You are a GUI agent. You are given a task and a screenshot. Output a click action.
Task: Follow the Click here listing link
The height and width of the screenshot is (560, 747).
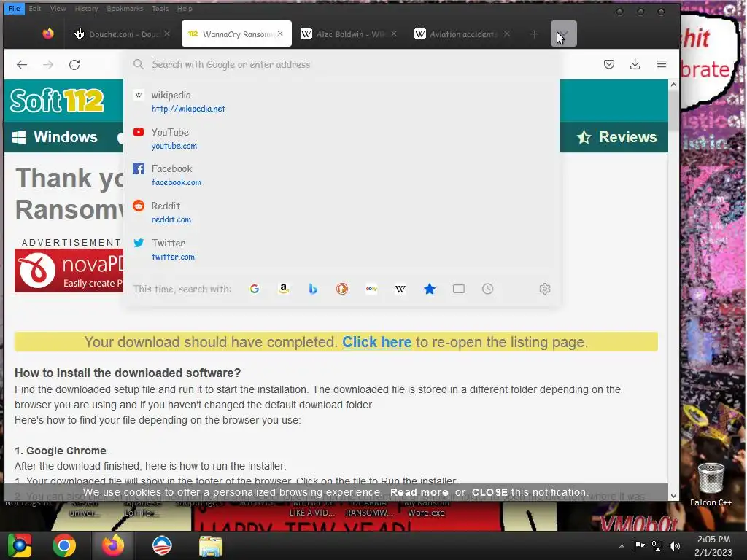coord(377,342)
